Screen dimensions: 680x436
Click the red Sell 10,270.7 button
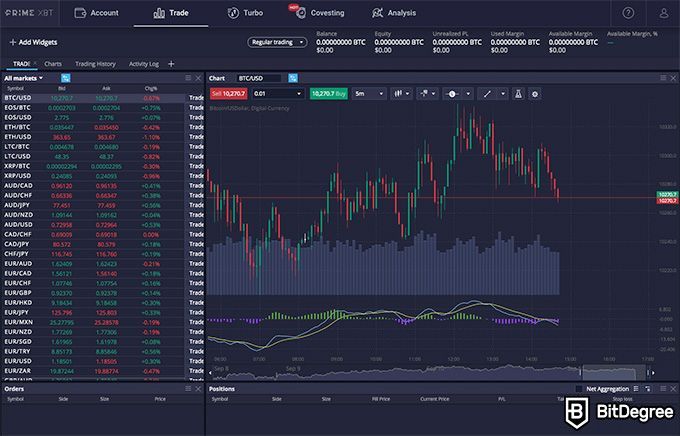pyautogui.click(x=229, y=94)
